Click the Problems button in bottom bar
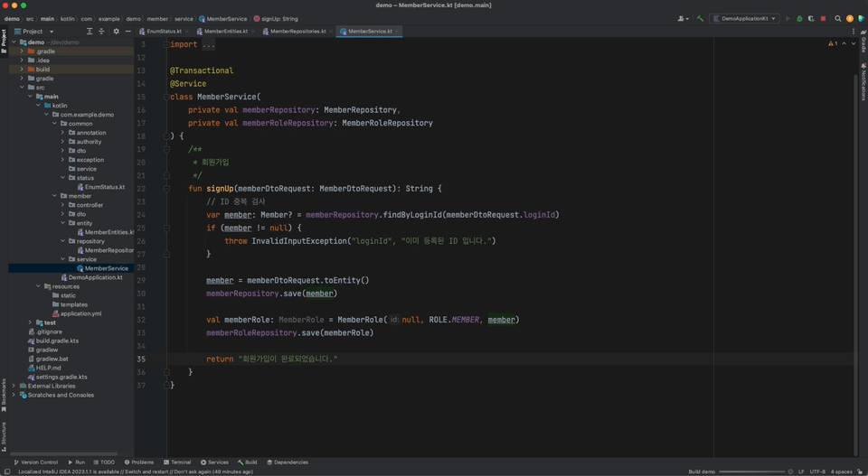The image size is (868, 476). coord(139,462)
